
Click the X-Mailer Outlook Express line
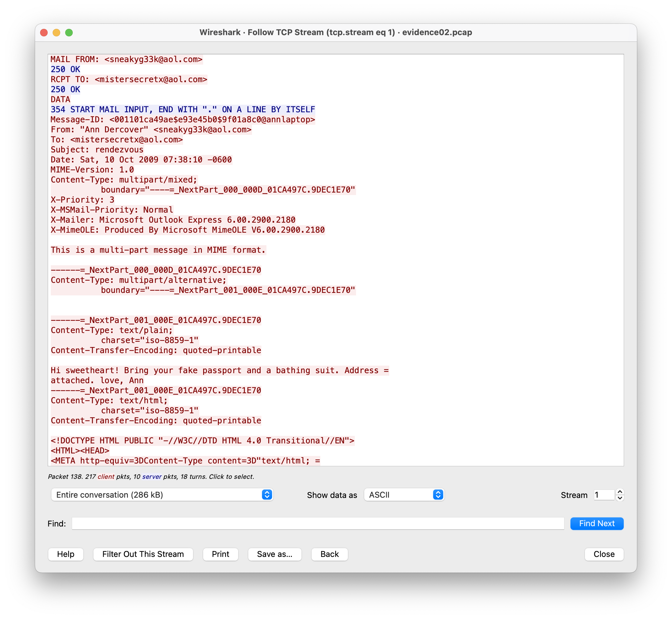(173, 220)
